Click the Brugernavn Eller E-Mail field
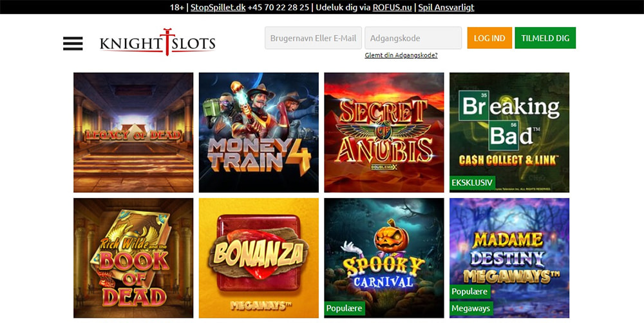Image resolution: width=644 pixels, height=323 pixels. click(x=314, y=38)
